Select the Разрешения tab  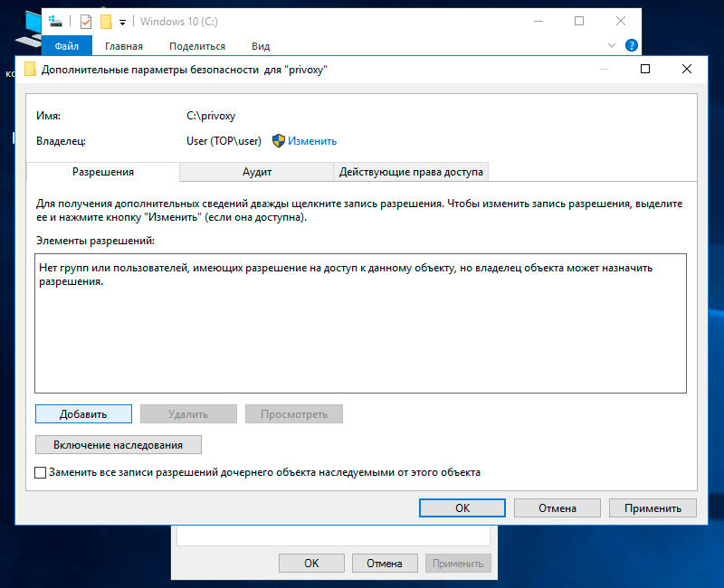[x=103, y=172]
